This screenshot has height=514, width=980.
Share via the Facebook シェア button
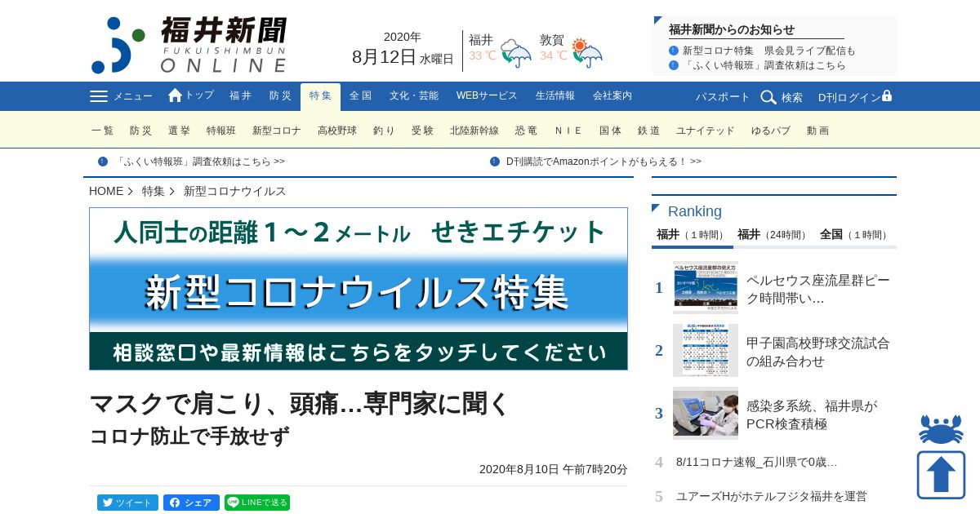[191, 503]
